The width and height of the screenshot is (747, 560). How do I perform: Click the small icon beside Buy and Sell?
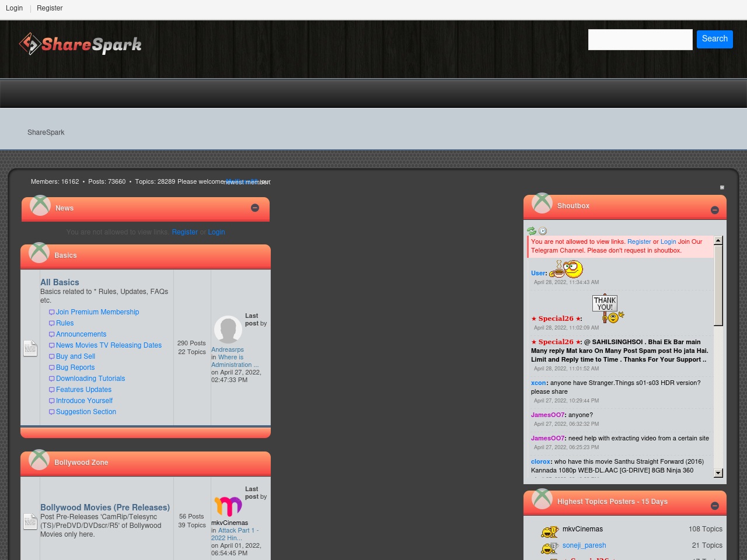pos(51,357)
